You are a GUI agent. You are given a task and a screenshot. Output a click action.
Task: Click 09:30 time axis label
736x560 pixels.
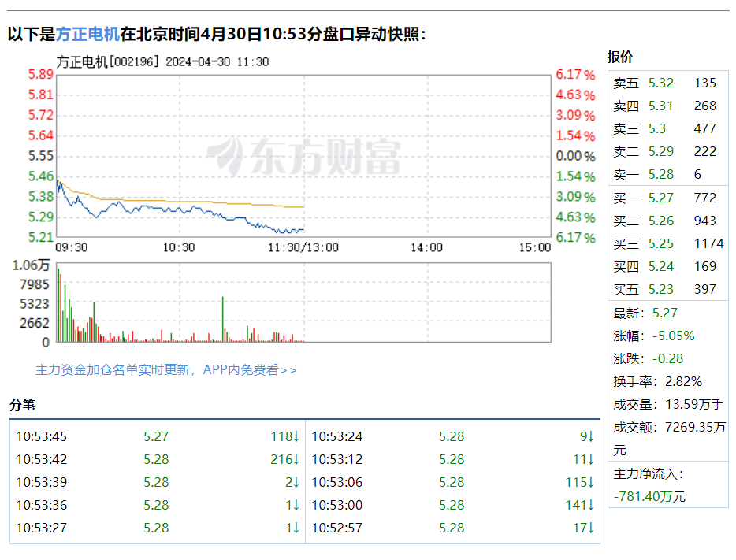click(x=72, y=247)
